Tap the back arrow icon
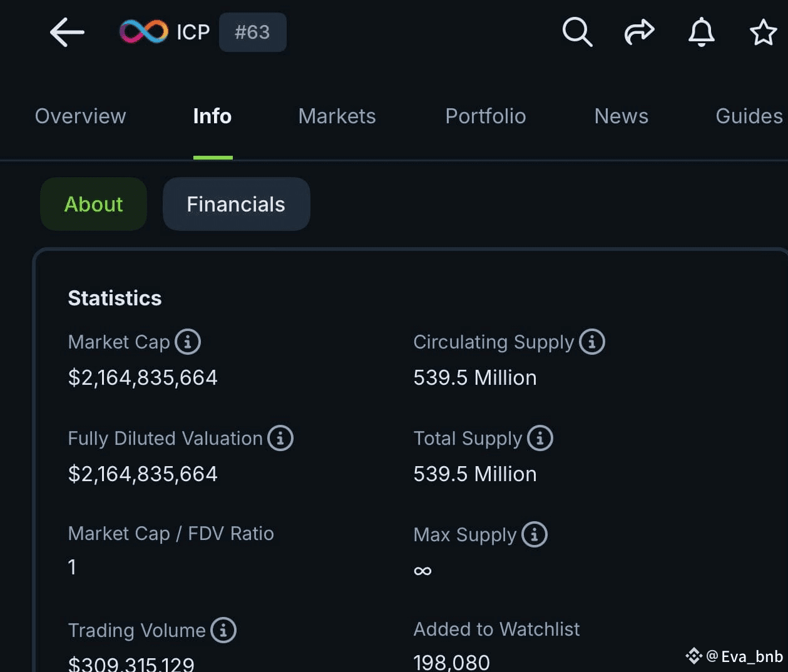This screenshot has width=788, height=672. pyautogui.click(x=67, y=32)
